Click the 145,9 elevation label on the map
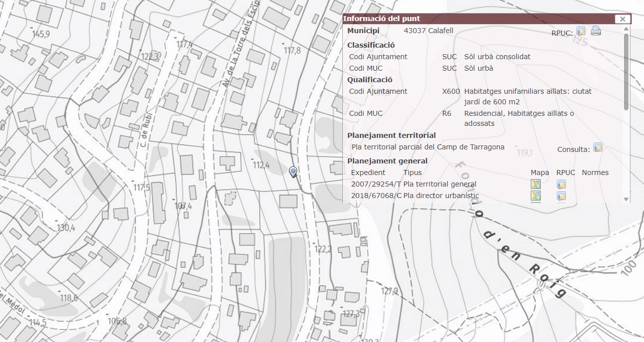 tap(41, 34)
